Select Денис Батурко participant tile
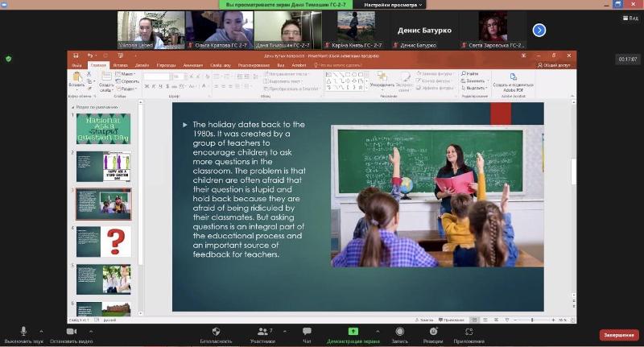644x347 pixels. (425, 30)
